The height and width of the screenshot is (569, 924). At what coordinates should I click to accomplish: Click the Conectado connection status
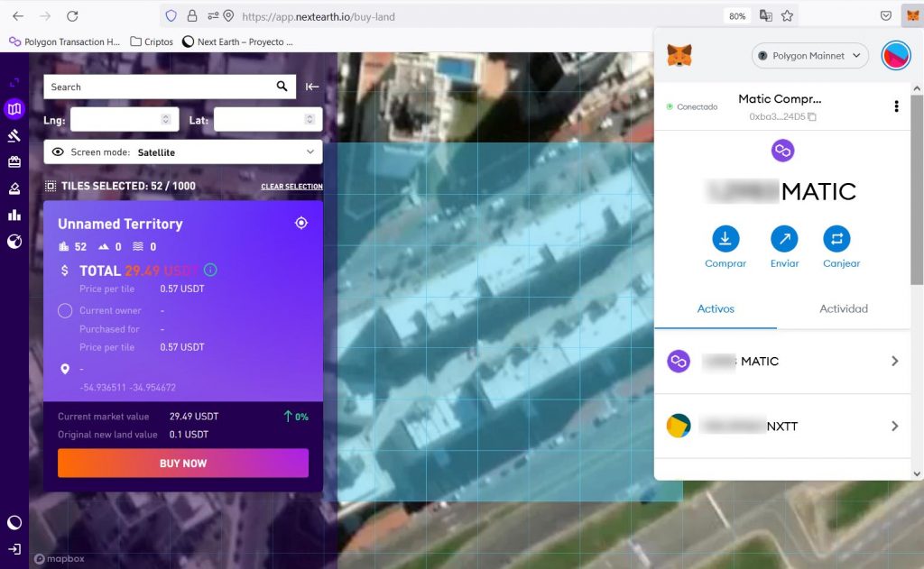[x=692, y=106]
